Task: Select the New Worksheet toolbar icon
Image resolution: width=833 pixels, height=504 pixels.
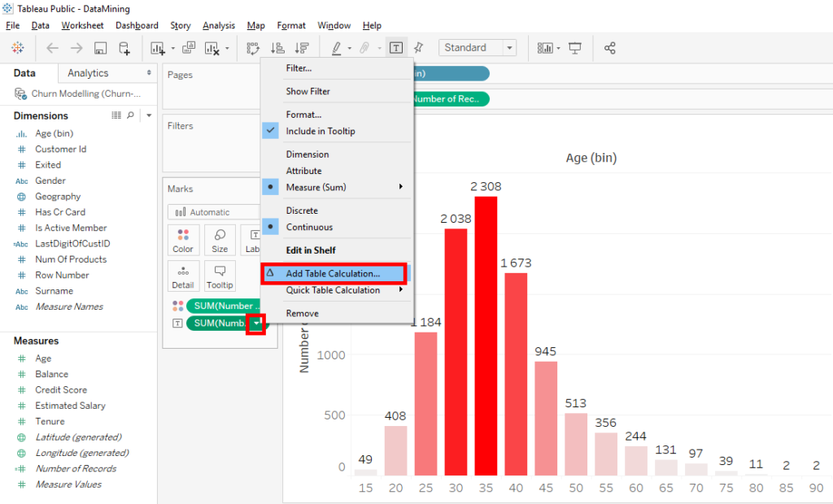Action: [x=157, y=48]
